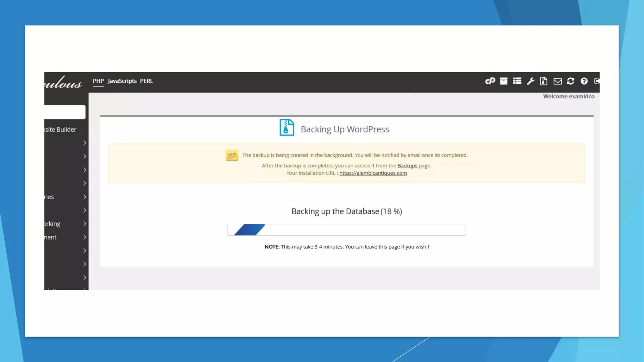Viewport: 644px width, 362px height.
Task: Open the Backups page link
Action: 407,166
